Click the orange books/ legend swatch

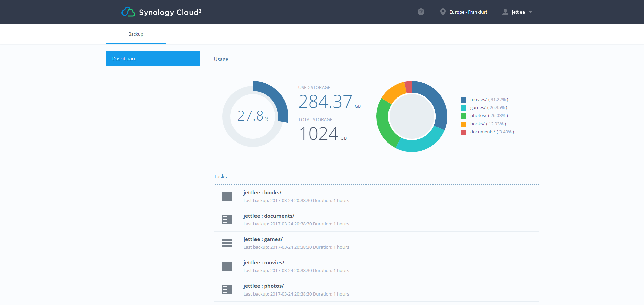click(x=463, y=124)
